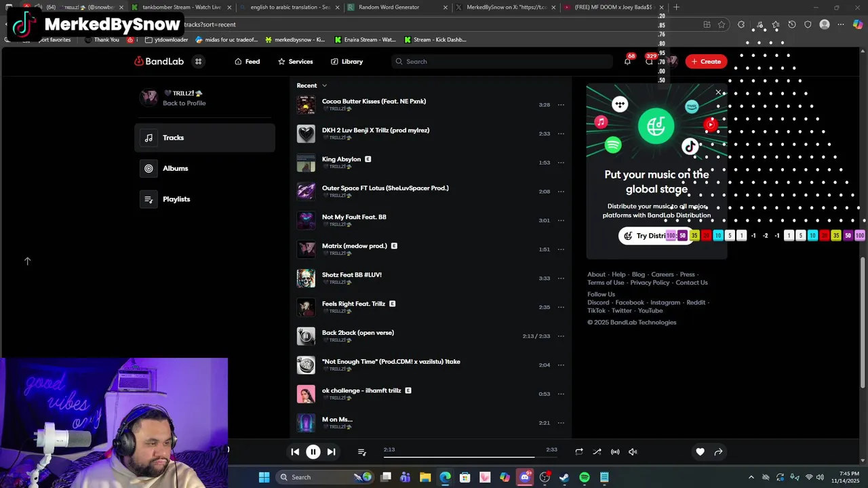Play King Absylon cover thumbnail
Screen dimensions: 868x488
click(306, 163)
